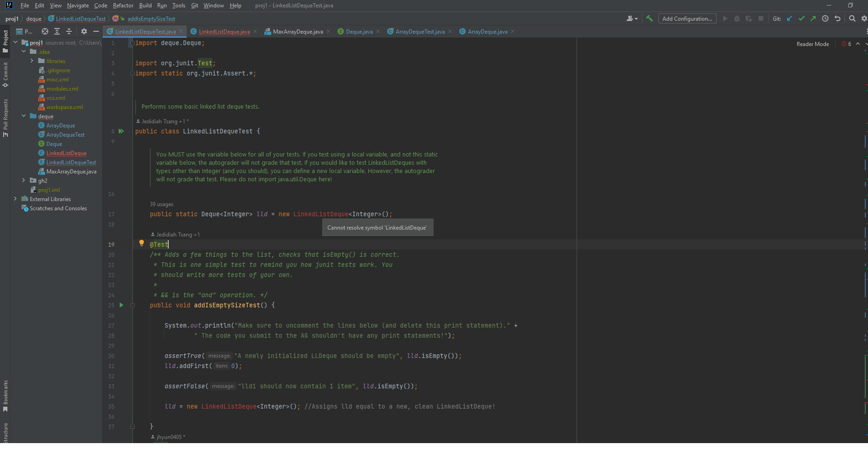Screen dimensions: 868x473
Task: Toggle the Project tool window tab
Action: click(6, 40)
